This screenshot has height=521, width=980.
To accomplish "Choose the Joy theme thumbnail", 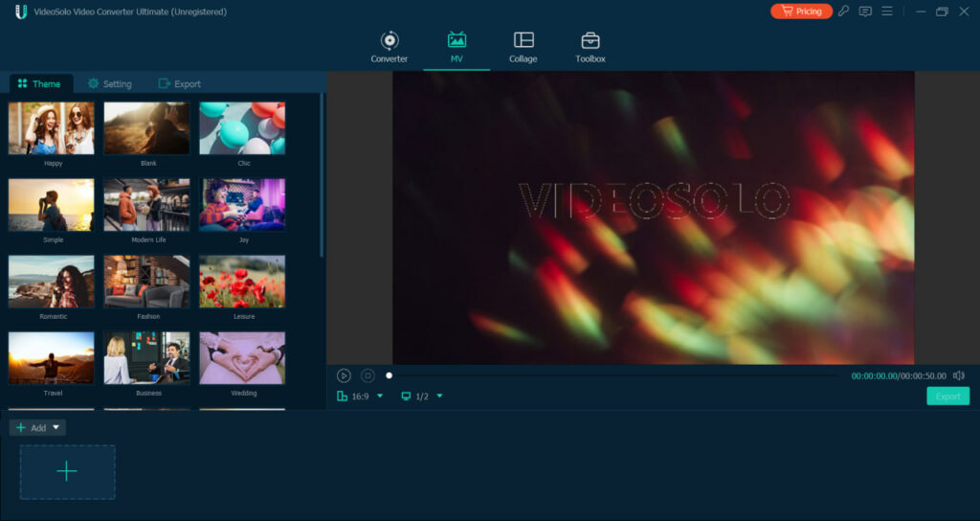I will (x=242, y=205).
